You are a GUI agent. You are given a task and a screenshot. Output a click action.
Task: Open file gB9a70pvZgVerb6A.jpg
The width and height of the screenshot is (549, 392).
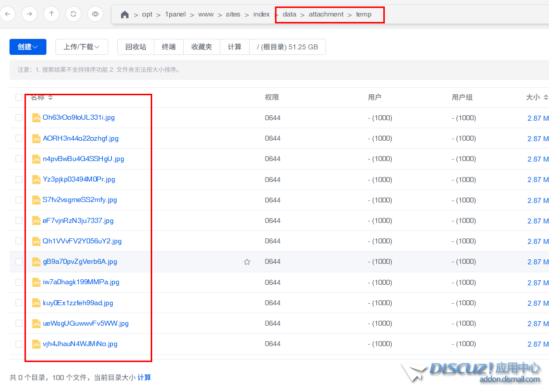(x=80, y=262)
